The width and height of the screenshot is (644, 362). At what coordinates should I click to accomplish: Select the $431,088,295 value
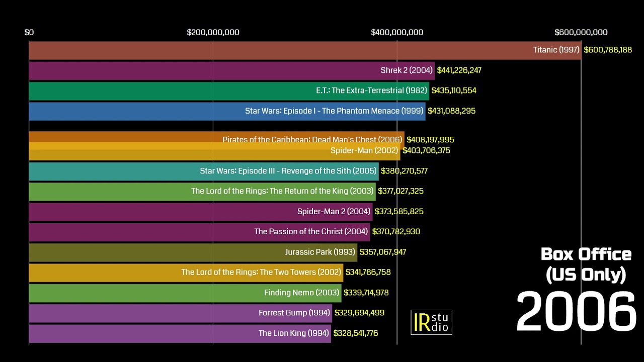(451, 111)
